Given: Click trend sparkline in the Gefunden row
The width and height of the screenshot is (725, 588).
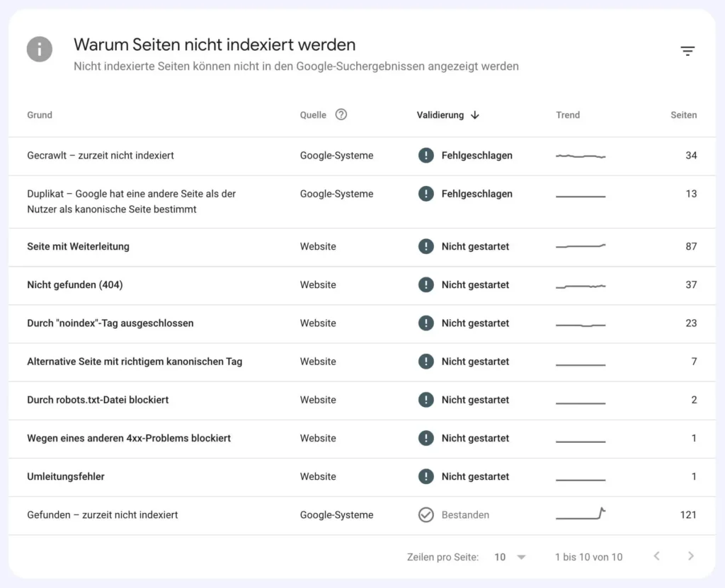Looking at the screenshot, I should pyautogui.click(x=581, y=514).
